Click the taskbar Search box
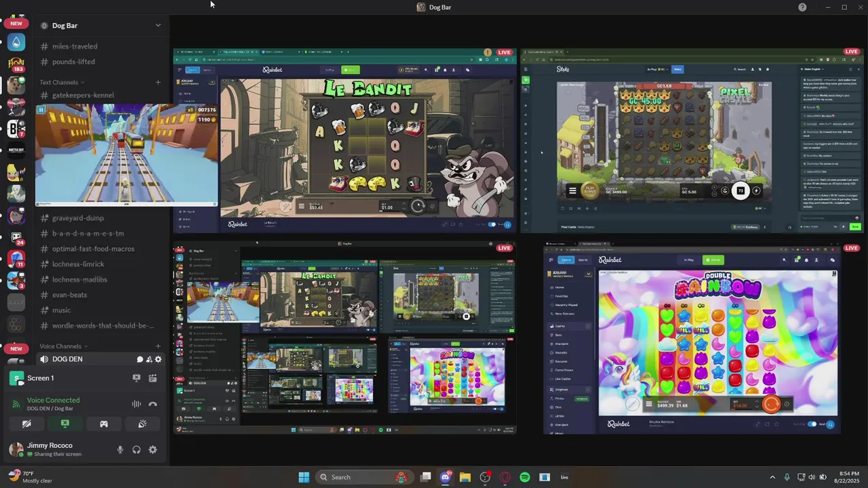Viewport: 868px width, 488px height. tap(365, 477)
